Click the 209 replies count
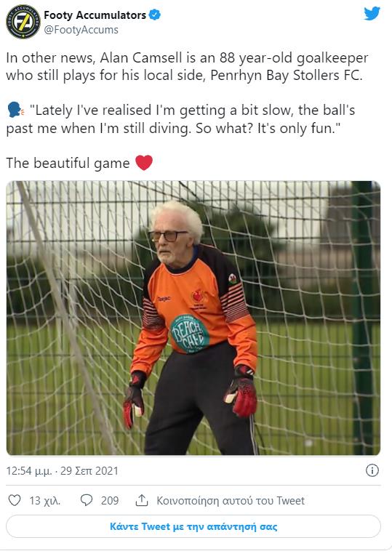 click(x=110, y=501)
